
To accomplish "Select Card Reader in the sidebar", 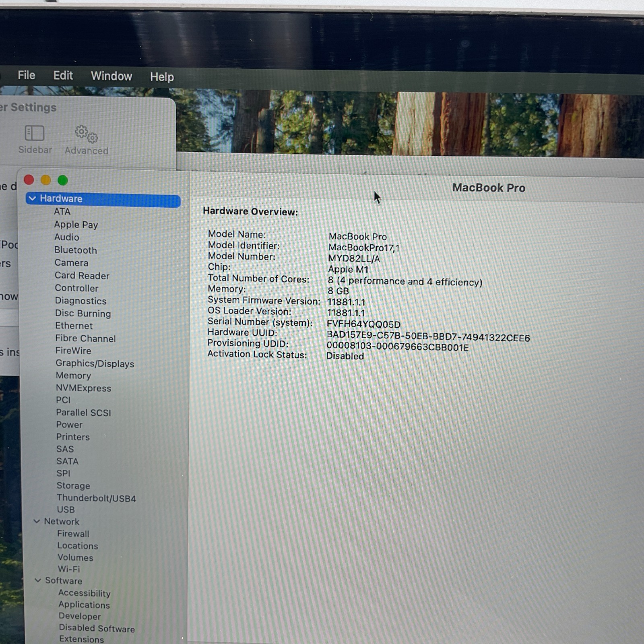I will point(82,276).
